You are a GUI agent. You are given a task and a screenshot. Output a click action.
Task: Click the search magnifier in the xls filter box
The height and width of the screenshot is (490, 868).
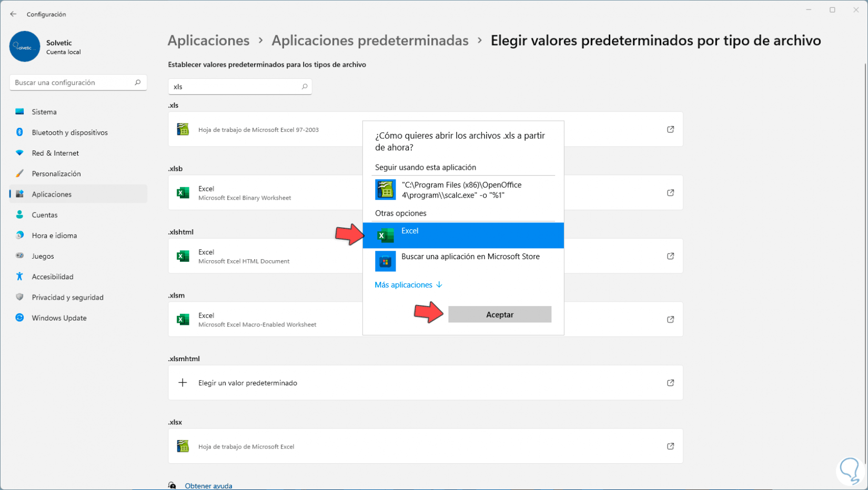[305, 87]
